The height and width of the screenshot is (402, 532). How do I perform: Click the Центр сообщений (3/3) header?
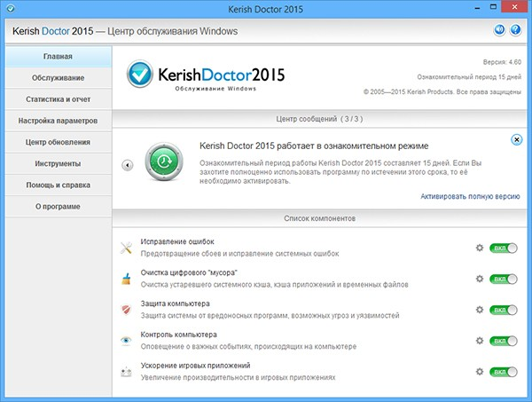(x=319, y=119)
